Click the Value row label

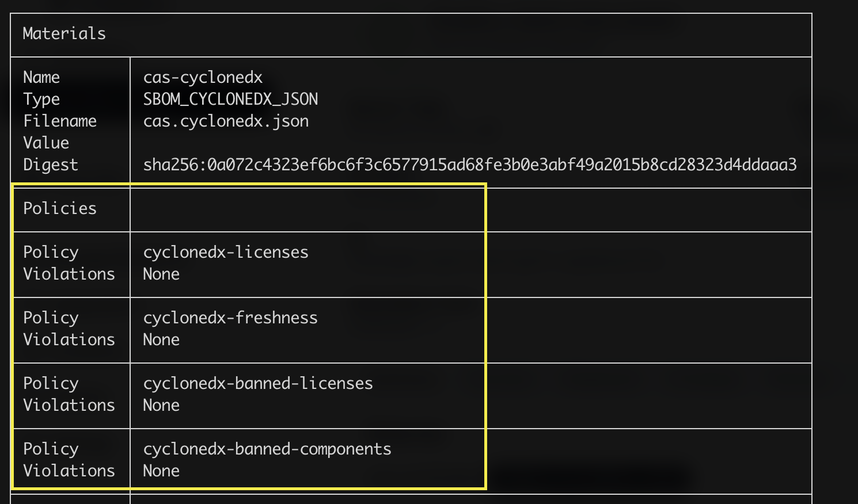click(x=46, y=143)
